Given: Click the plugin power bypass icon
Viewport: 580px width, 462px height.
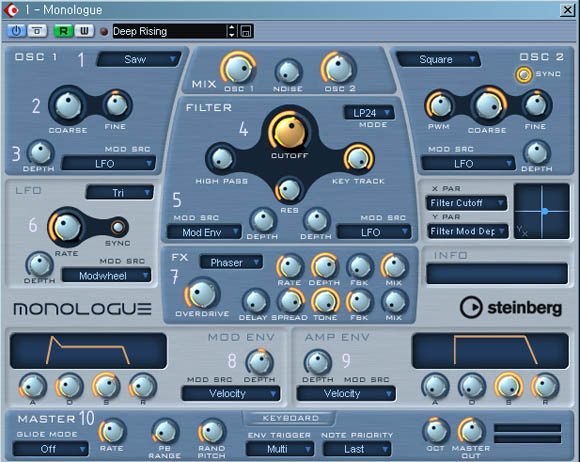Looking at the screenshot, I should pos(16,31).
